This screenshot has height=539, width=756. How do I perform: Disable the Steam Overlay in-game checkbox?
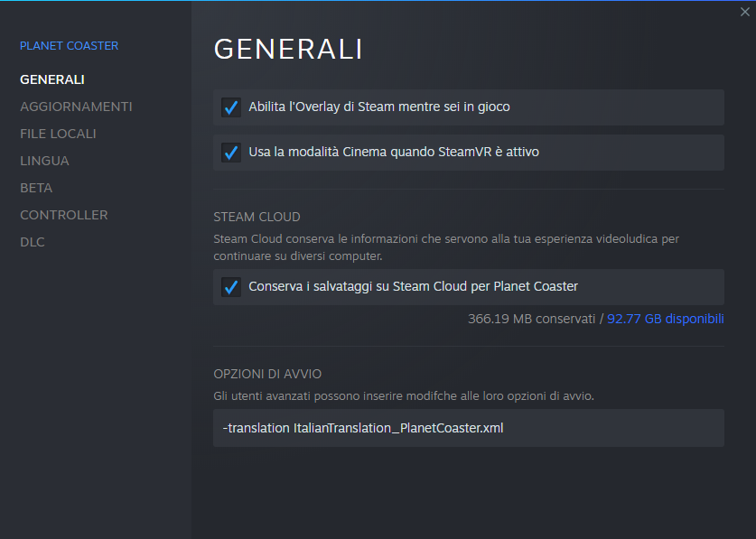(x=231, y=107)
